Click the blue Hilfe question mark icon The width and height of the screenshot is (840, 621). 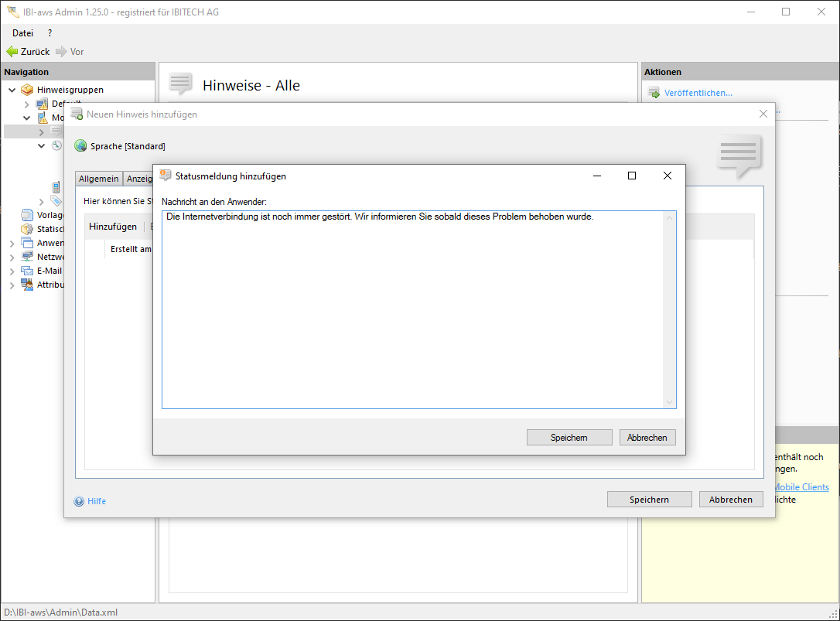[x=79, y=501]
